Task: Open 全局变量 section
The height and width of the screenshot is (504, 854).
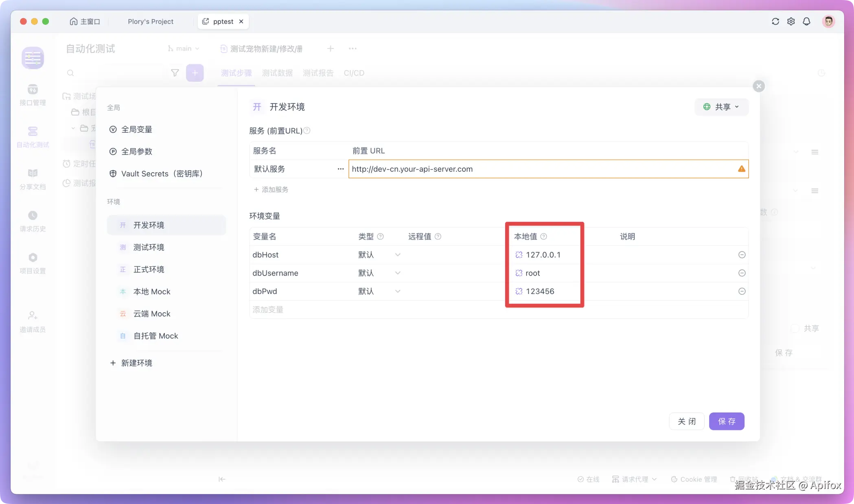Action: click(x=136, y=129)
